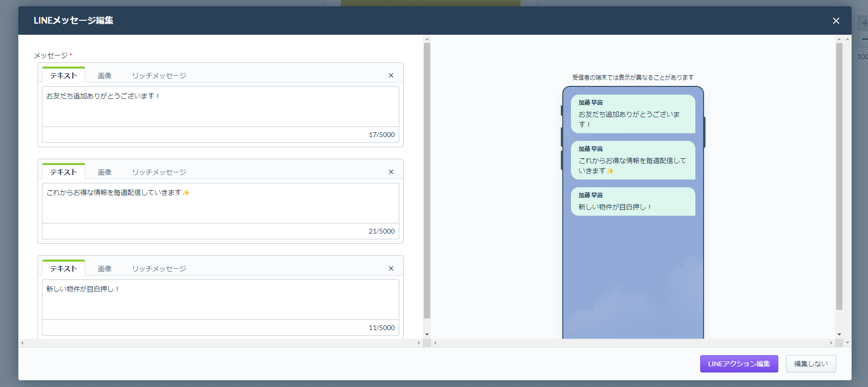868x387 pixels.
Task: Select テキスト tab in second message block
Action: pyautogui.click(x=64, y=172)
